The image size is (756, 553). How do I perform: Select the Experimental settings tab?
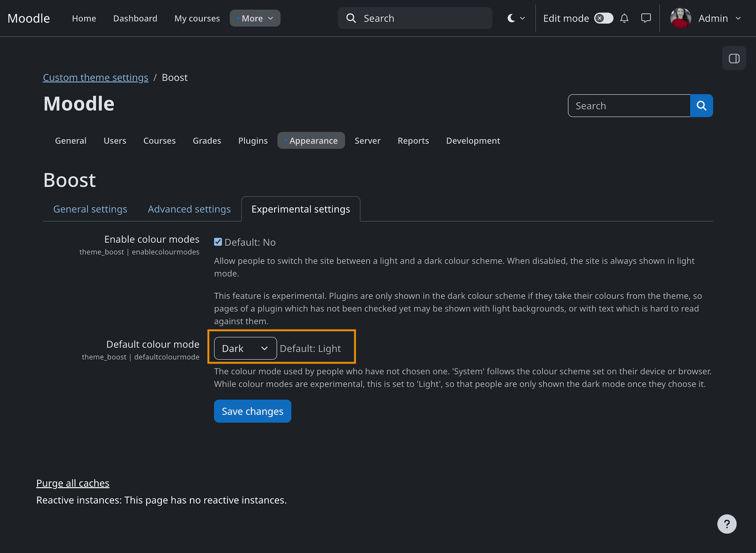coord(301,209)
